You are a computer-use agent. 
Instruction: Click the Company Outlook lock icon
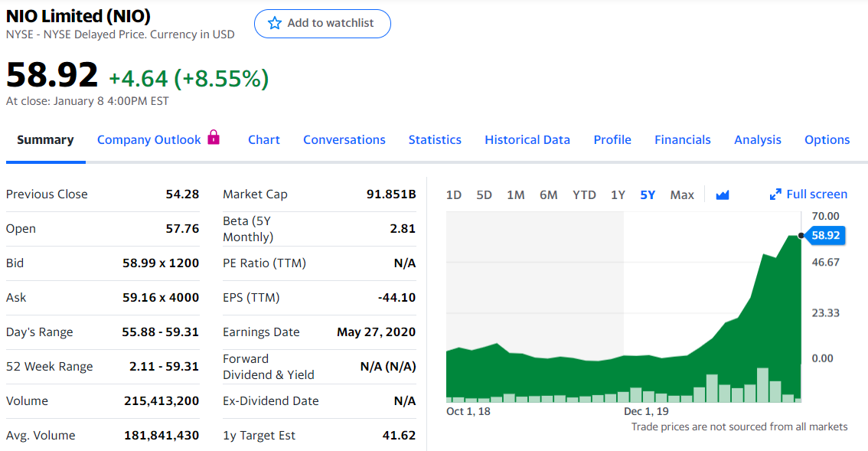(214, 137)
